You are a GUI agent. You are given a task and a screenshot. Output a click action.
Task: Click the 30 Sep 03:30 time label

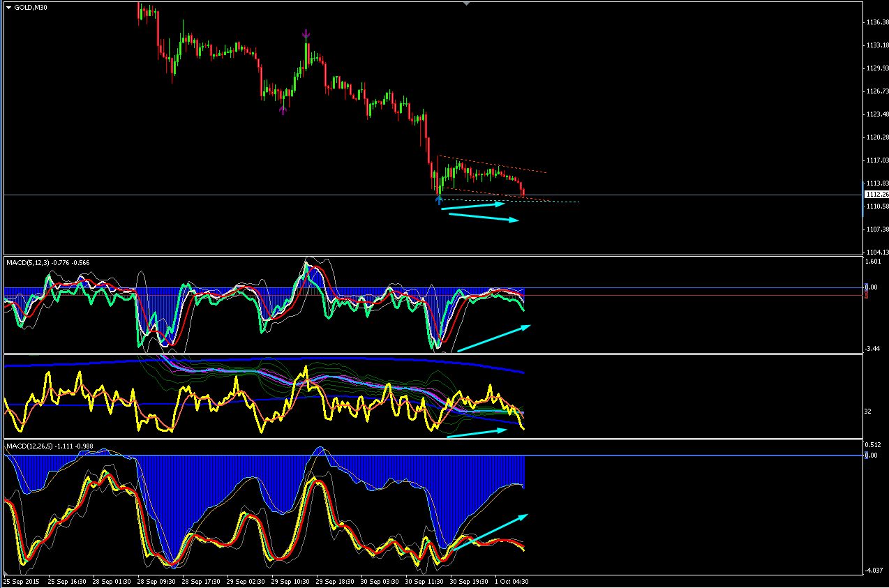point(380,580)
